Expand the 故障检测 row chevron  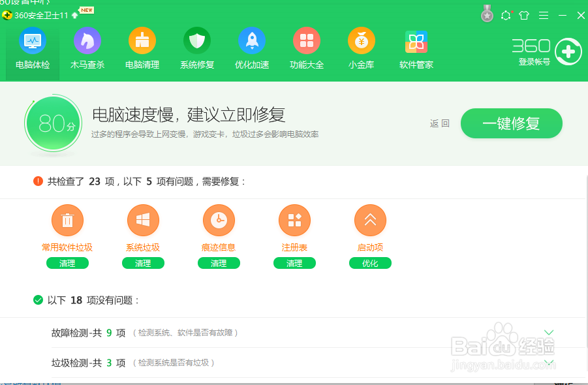tap(549, 333)
